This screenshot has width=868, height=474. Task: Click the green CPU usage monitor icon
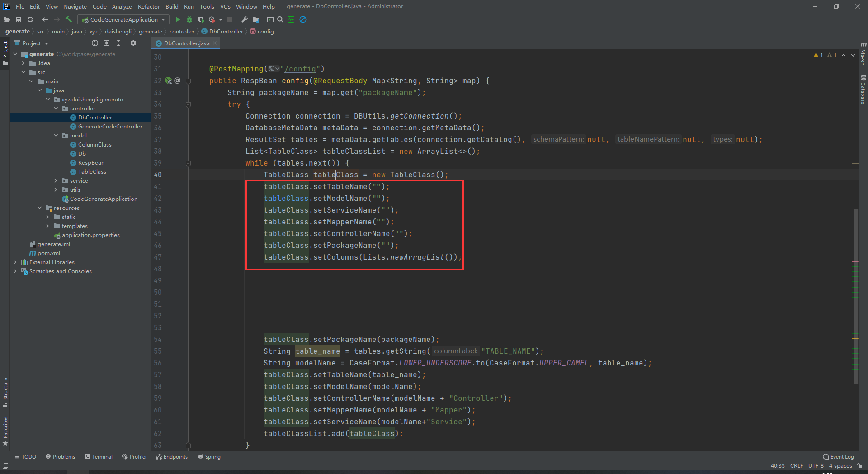(291, 19)
